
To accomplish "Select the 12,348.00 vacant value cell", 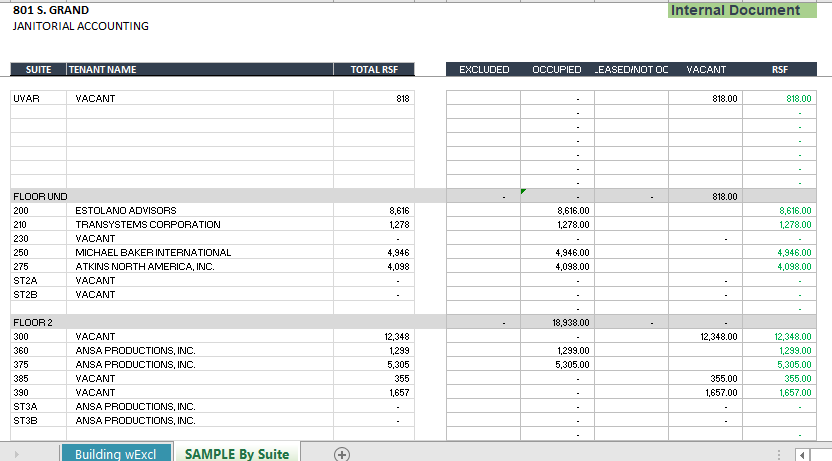I will coord(706,336).
